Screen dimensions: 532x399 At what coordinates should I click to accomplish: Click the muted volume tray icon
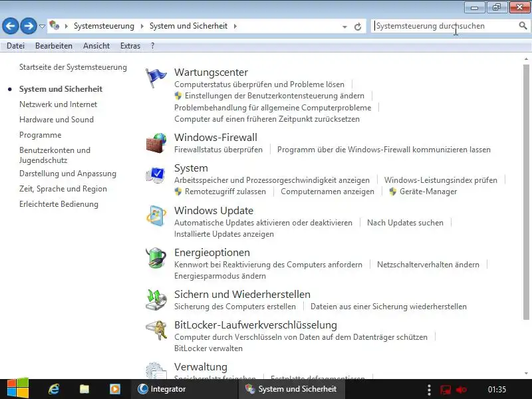(x=462, y=390)
